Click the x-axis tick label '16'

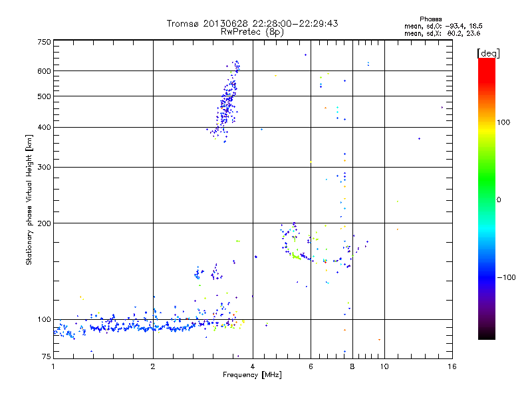[x=452, y=366]
